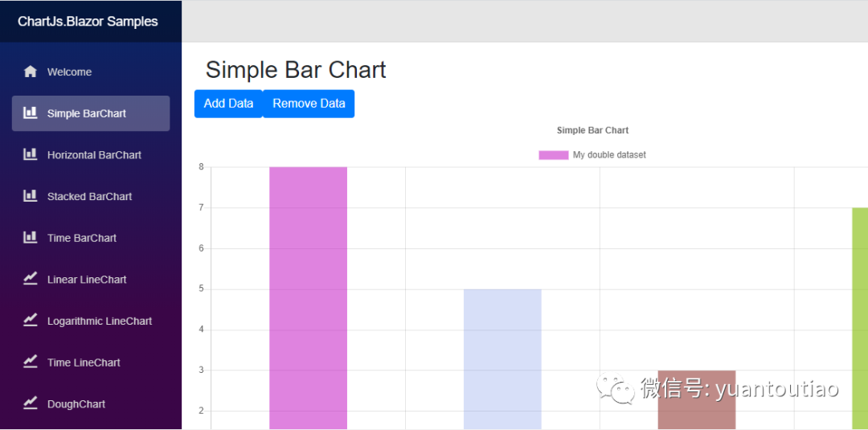The image size is (868, 430).
Task: Click the Add Data button
Action: [x=228, y=104]
